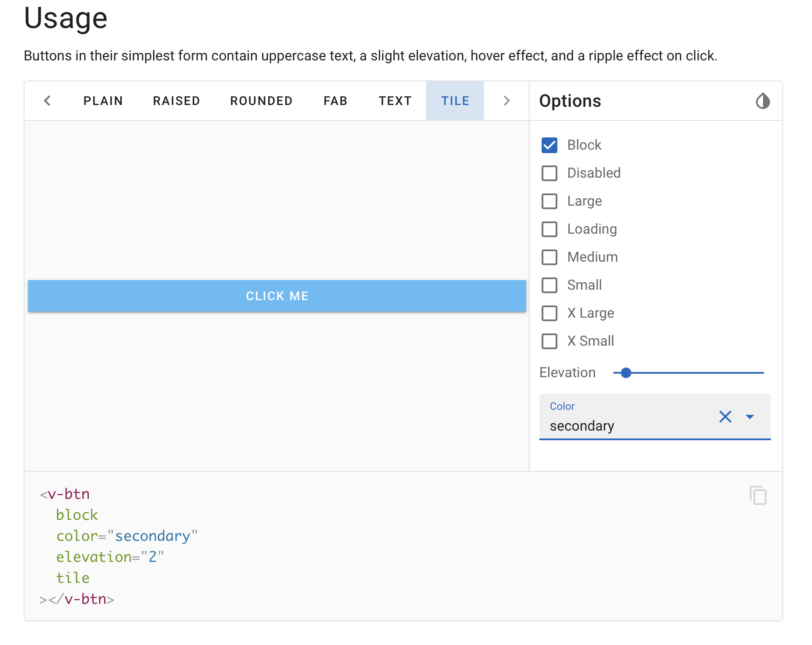The height and width of the screenshot is (645, 812).
Task: Enable the Disabled checkbox
Action: coord(549,173)
